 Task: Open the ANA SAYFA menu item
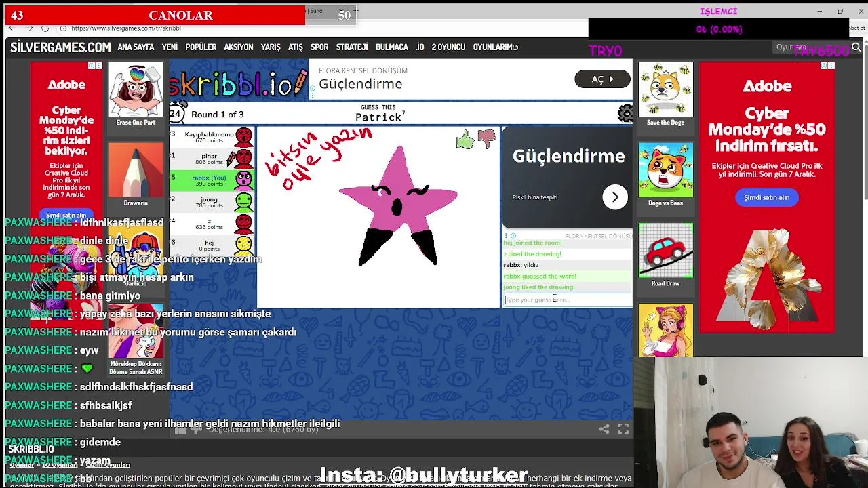(136, 47)
